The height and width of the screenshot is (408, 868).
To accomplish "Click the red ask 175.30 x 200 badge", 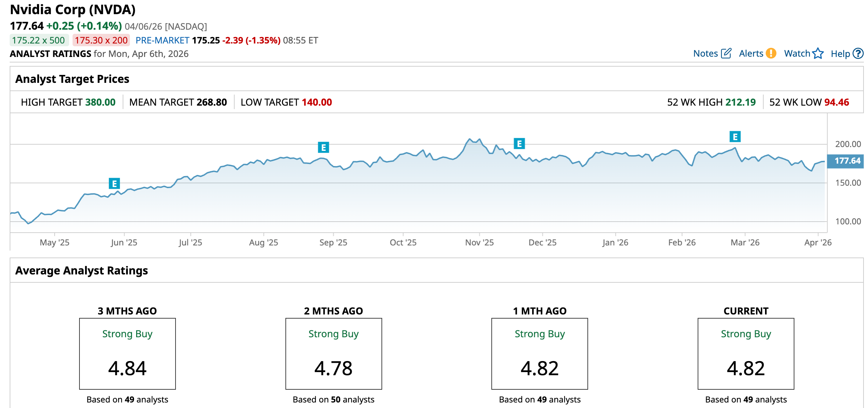I will click(101, 40).
